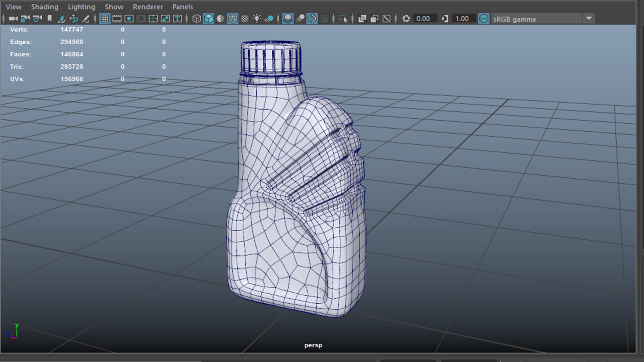Click the persp camera name label

click(313, 345)
